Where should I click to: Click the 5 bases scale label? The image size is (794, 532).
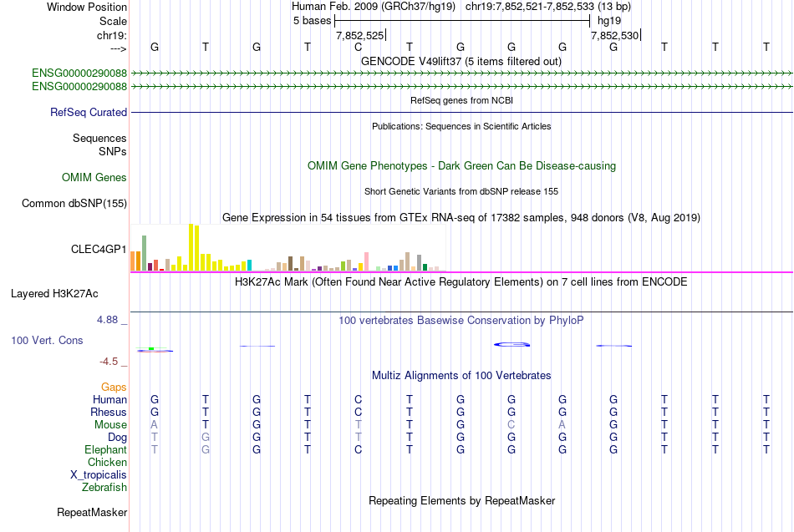click(x=312, y=21)
